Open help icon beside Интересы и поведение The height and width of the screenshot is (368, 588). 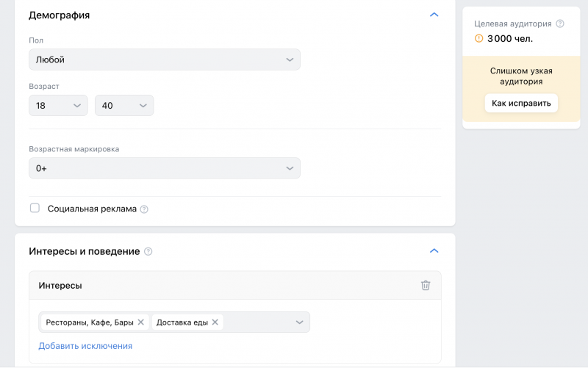point(148,251)
